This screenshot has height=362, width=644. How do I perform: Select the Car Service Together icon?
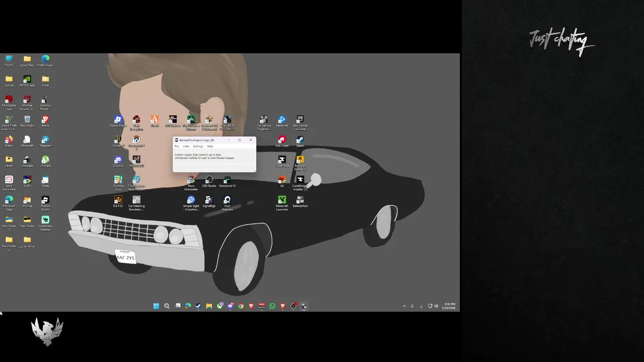click(x=264, y=123)
